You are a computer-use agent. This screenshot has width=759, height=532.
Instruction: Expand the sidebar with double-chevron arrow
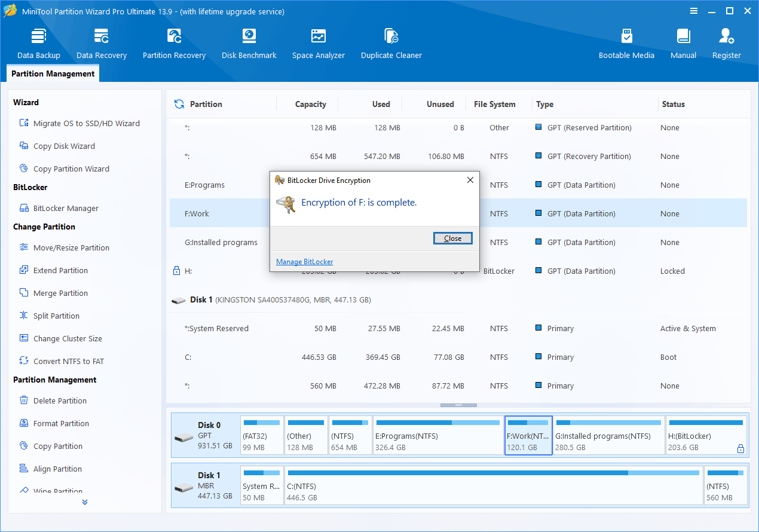point(85,502)
